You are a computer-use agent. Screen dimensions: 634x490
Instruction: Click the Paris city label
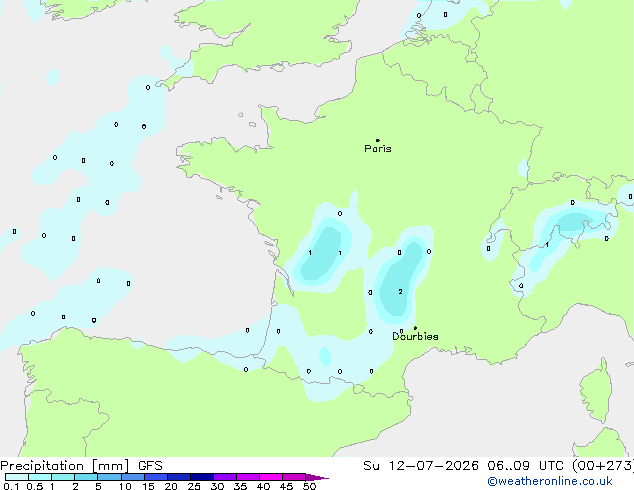pos(378,149)
